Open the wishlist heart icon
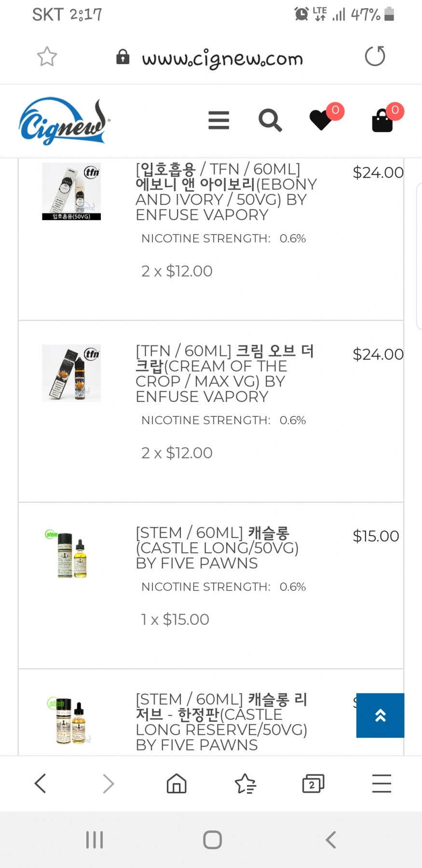This screenshot has width=422, height=868. (321, 120)
